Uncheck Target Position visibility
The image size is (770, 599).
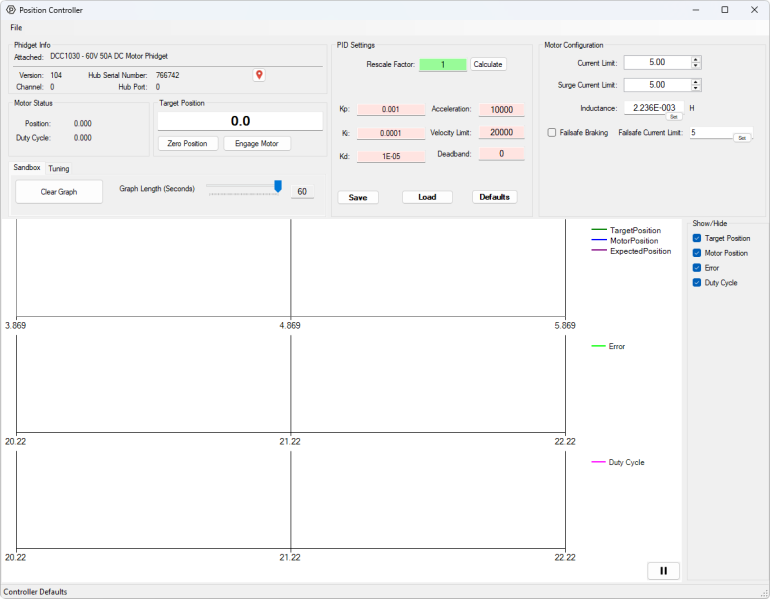pyautogui.click(x=697, y=238)
